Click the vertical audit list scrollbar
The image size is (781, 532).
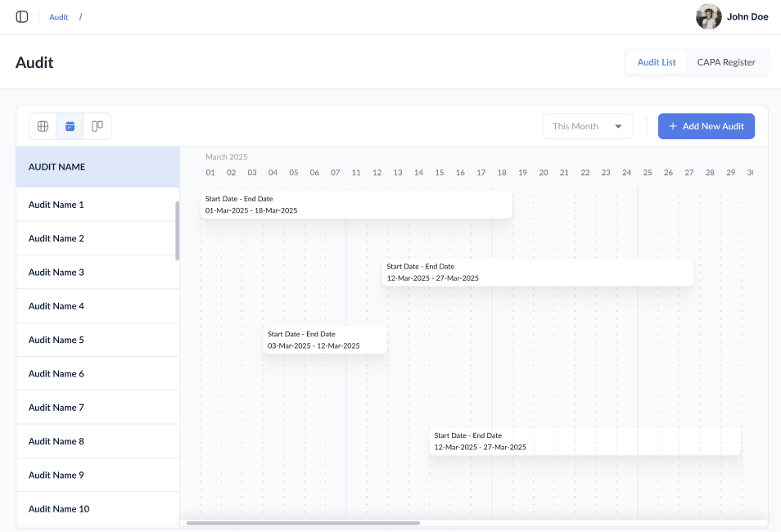coord(178,231)
